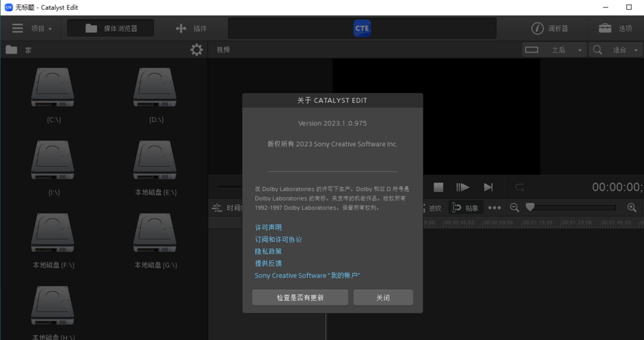Toggle 贴靠 snapping
Screen dimensions: 644x340
465,208
